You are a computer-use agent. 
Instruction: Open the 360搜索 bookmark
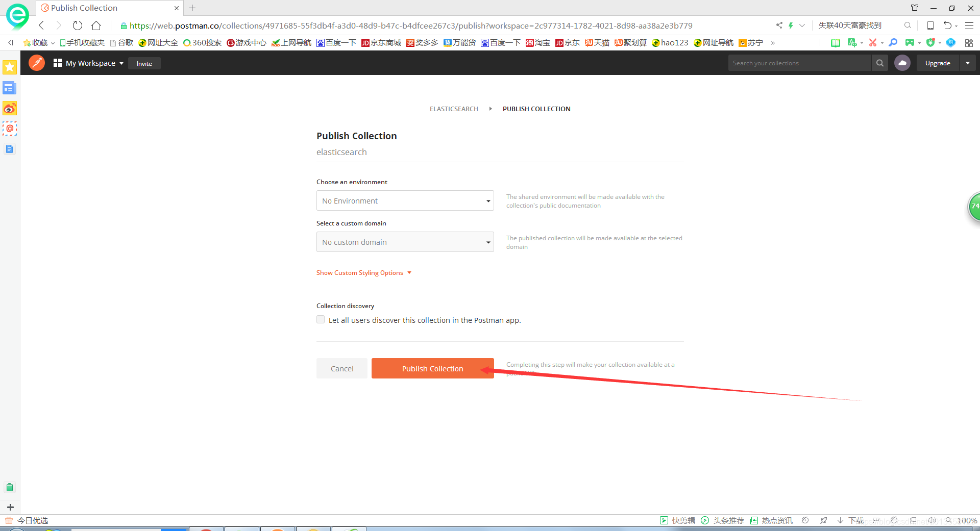202,43
